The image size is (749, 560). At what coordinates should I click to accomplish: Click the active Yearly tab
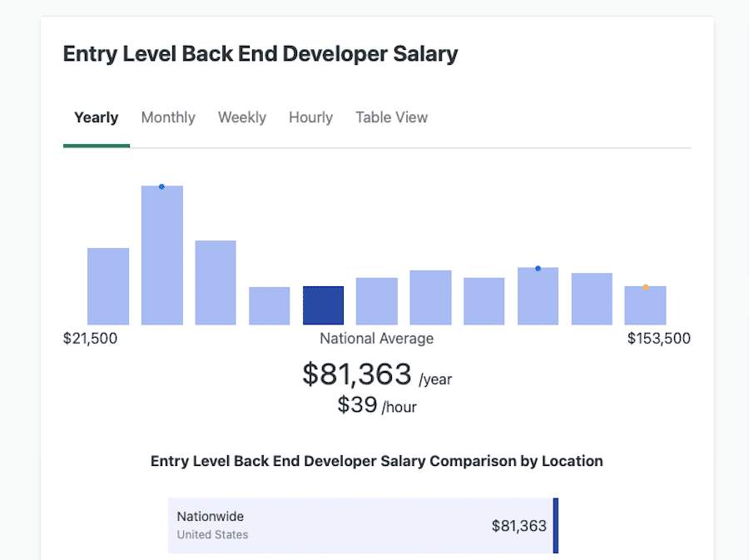coord(96,117)
